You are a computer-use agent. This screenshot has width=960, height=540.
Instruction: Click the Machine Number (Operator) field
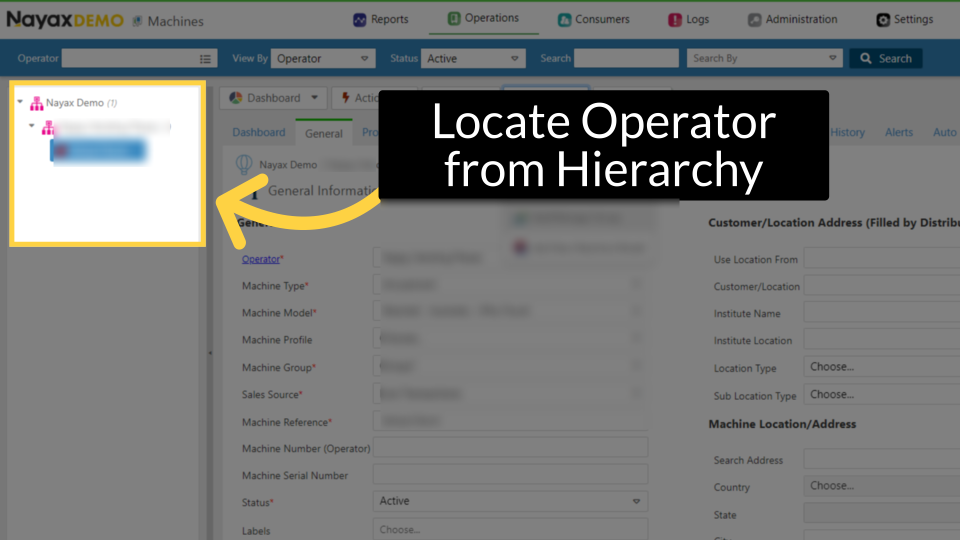[x=511, y=447]
